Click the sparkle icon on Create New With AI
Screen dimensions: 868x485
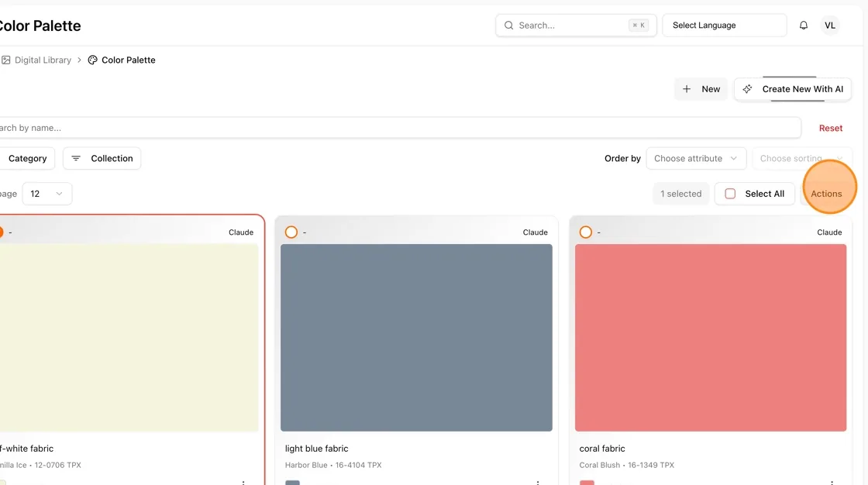coord(747,89)
